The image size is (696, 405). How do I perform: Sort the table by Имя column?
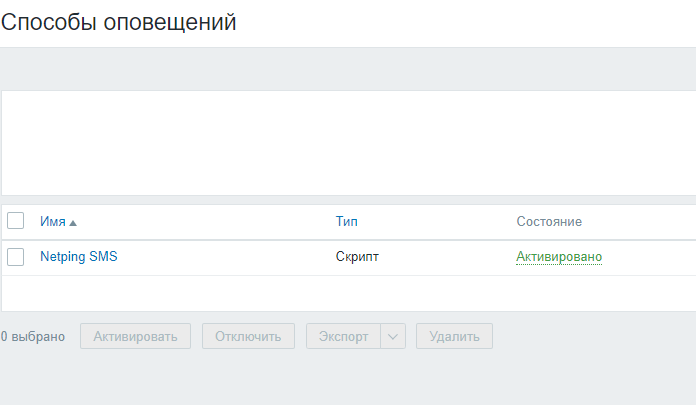click(x=52, y=221)
